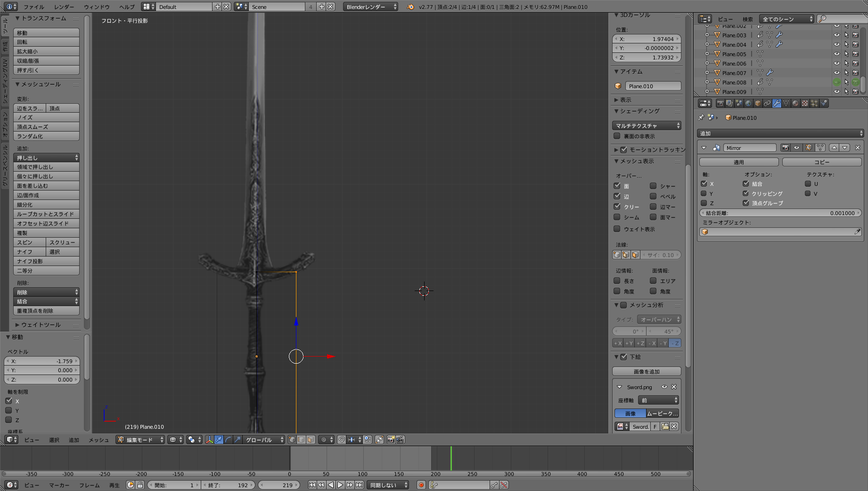Enable Y axis constraint in 移動 panel
This screenshot has height=491, width=868.
(x=8, y=410)
